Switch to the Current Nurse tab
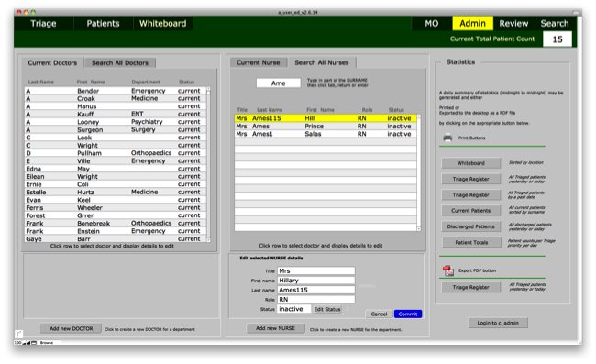This screenshot has width=596, height=364. 258,62
